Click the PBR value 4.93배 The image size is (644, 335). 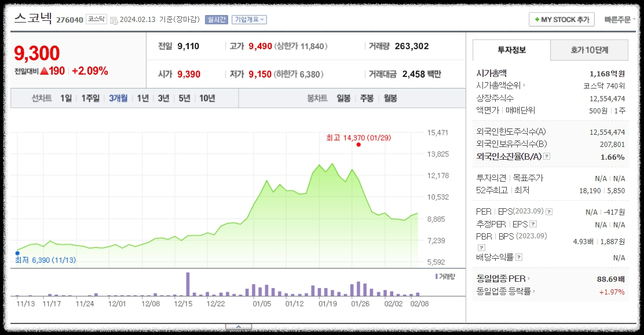[583, 242]
